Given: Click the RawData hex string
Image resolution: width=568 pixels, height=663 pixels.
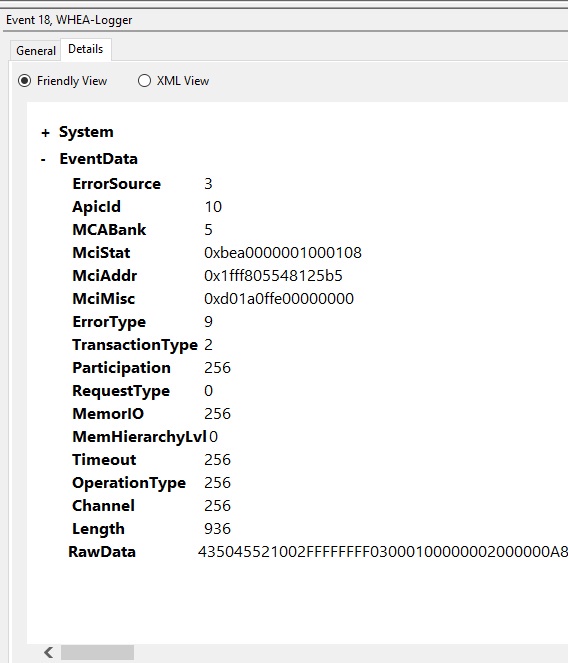Looking at the screenshot, I should point(383,552).
